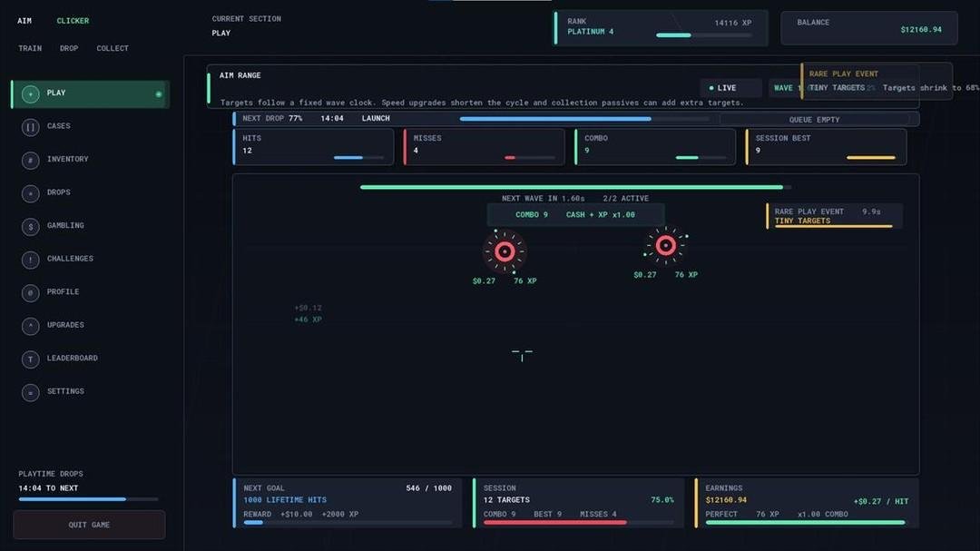Click the Inventory hash icon
Screen dimensions: 980x551
30,160
